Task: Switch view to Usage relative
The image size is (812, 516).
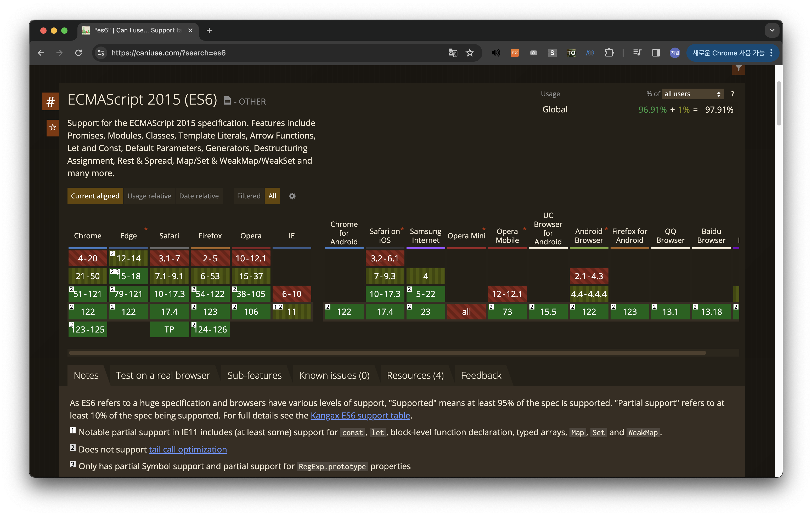Action: click(149, 196)
